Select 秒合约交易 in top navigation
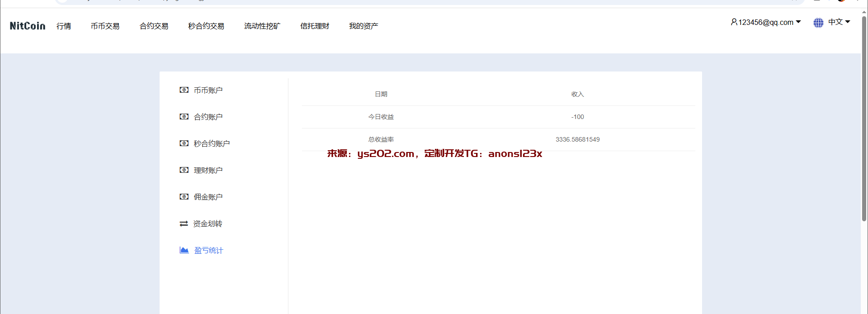Viewport: 868px width, 314px height. pyautogui.click(x=206, y=26)
